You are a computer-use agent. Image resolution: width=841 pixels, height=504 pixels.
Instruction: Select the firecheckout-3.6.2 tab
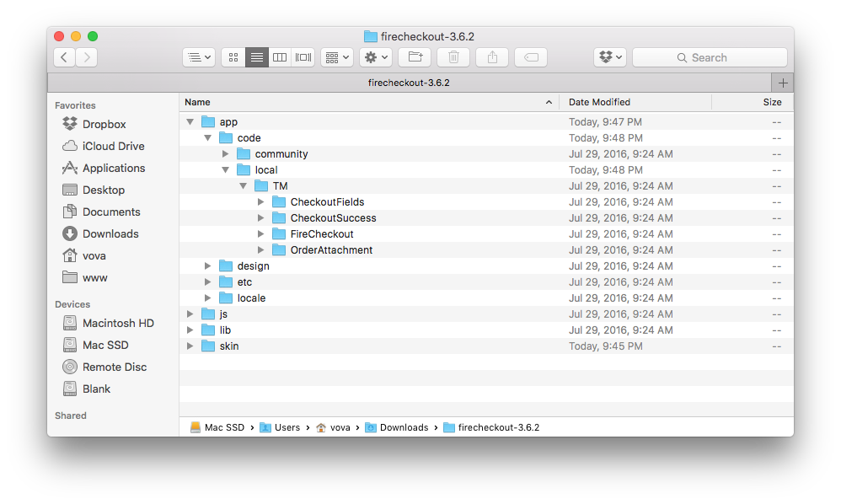pos(410,83)
